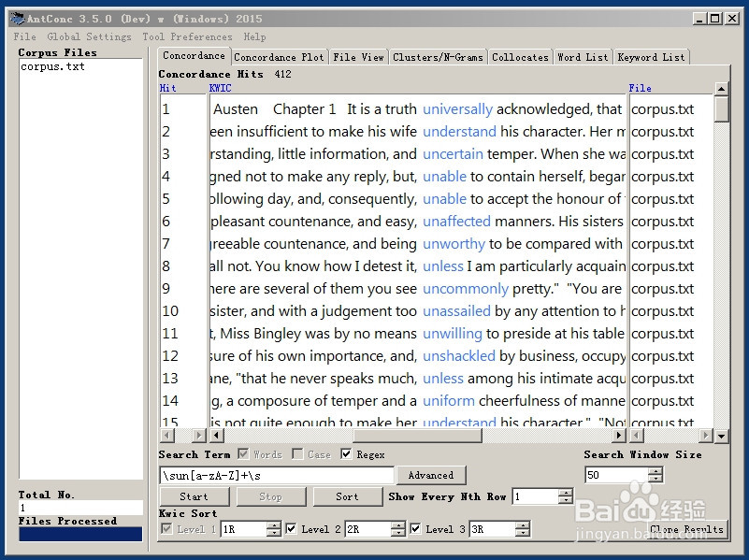Click Hit column scroll right arrow
Viewport: 749px width, 560px height.
[199, 436]
